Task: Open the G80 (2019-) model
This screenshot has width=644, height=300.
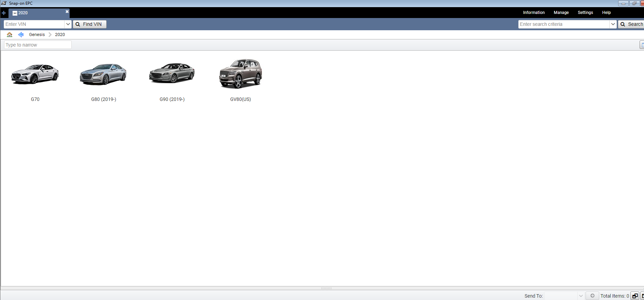Action: [x=103, y=74]
